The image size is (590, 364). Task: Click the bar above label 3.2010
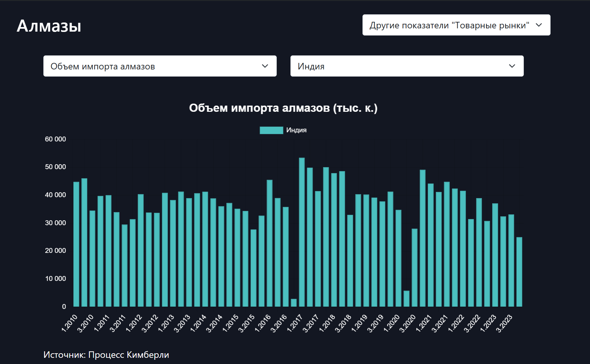(92, 258)
